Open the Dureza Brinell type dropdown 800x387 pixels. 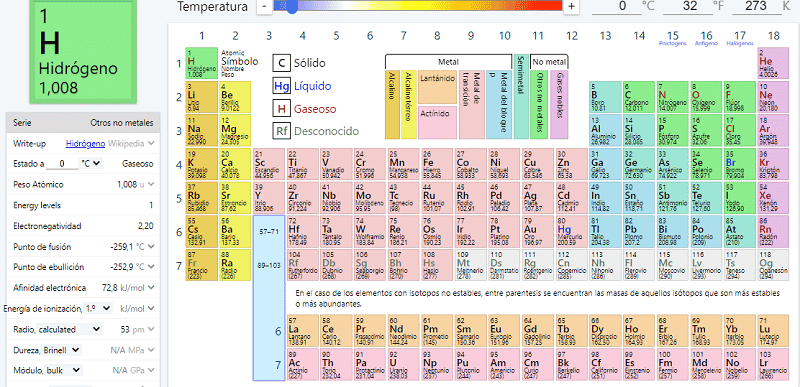coord(62,350)
